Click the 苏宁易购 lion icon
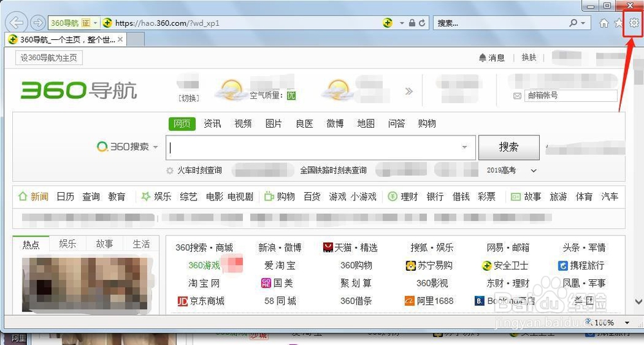The height and width of the screenshot is (345, 644). (410, 266)
